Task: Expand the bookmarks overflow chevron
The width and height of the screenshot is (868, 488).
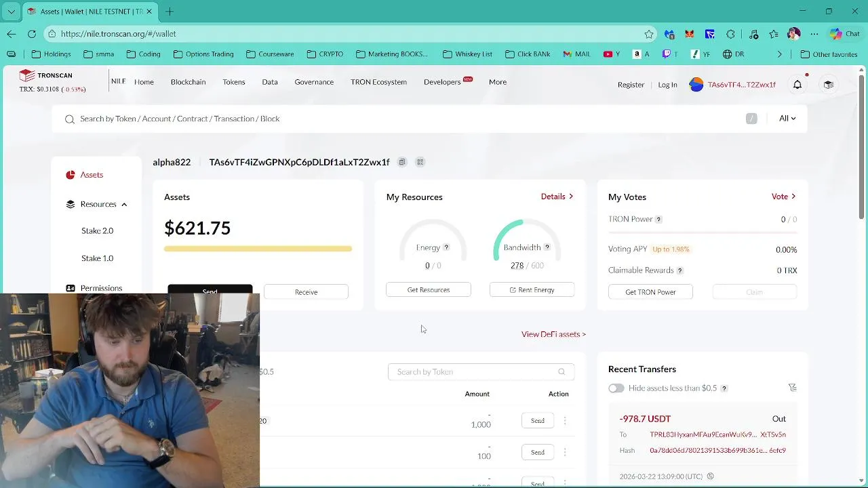Action: tap(779, 54)
